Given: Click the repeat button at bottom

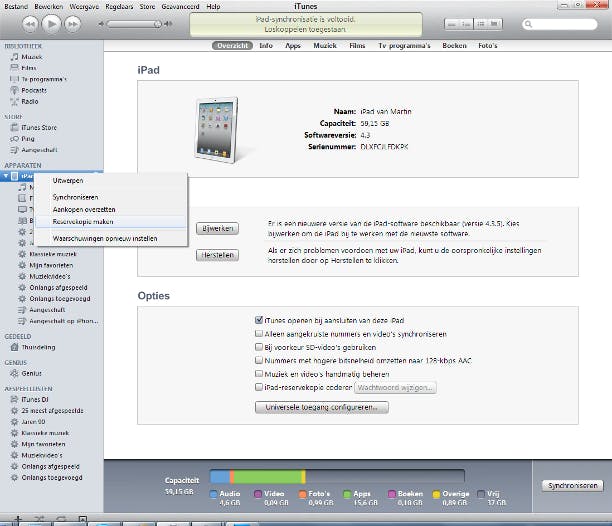Looking at the screenshot, I should tap(61, 519).
